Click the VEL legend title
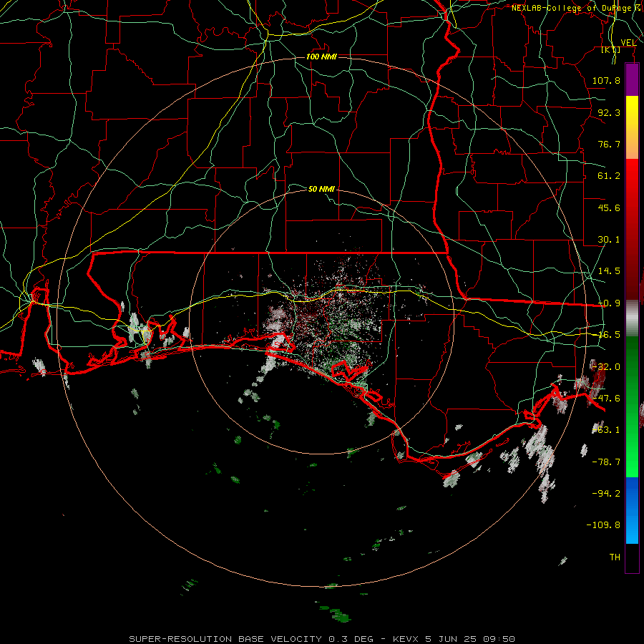The height and width of the screenshot is (644, 644). pyautogui.click(x=628, y=42)
